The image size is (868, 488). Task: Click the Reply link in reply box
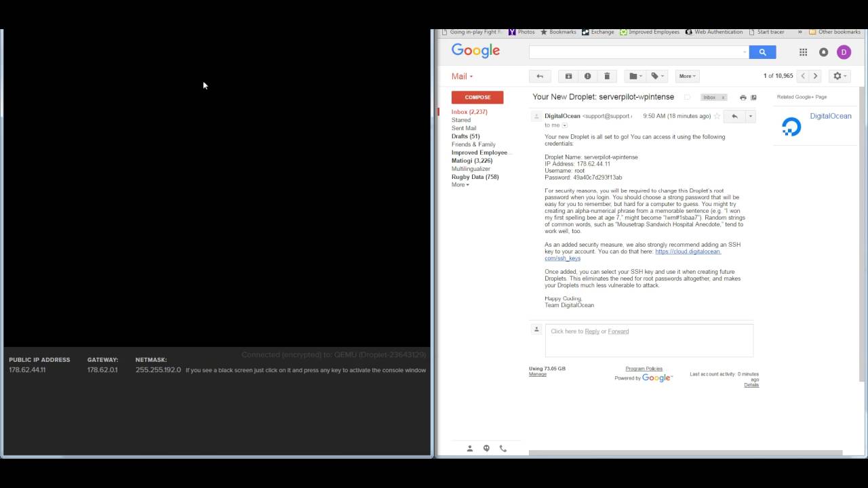coord(592,331)
